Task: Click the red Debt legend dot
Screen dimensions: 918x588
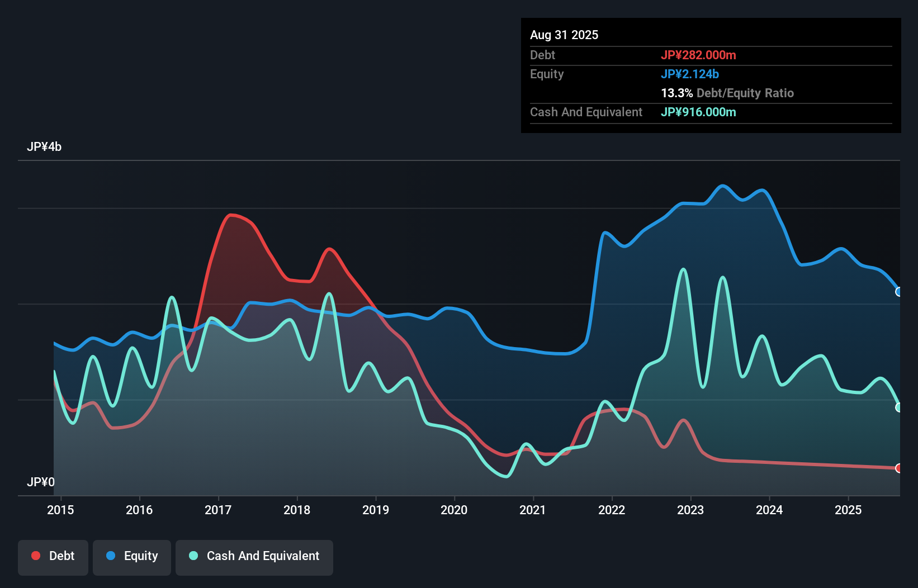Action: coord(35,556)
